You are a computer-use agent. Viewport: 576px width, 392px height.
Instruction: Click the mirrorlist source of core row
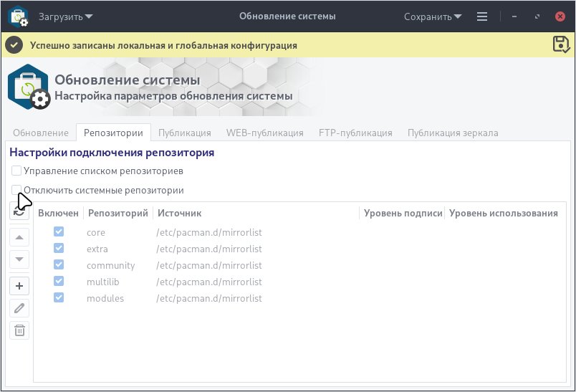(x=209, y=233)
